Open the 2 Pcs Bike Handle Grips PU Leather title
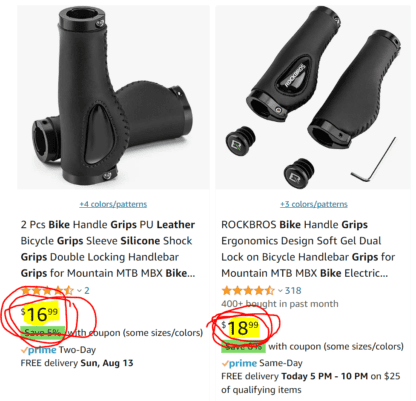 coord(108,249)
